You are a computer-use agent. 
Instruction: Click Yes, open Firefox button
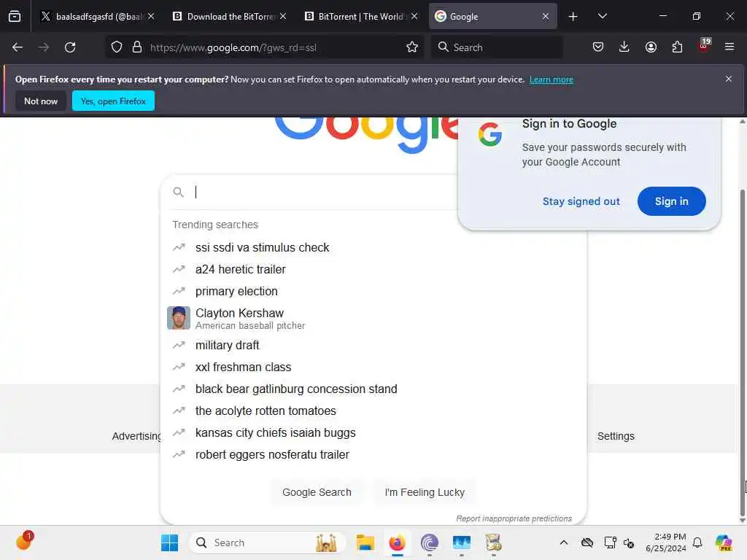pos(113,101)
